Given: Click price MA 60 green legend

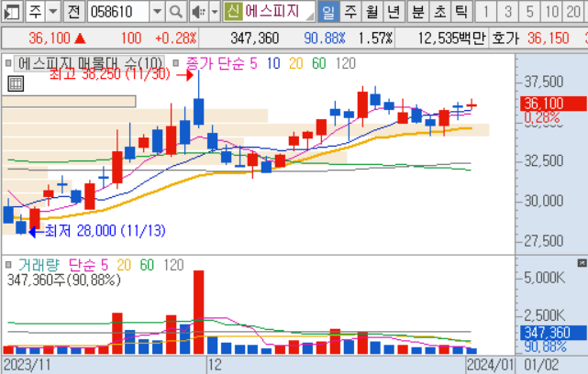Looking at the screenshot, I should tap(318, 63).
